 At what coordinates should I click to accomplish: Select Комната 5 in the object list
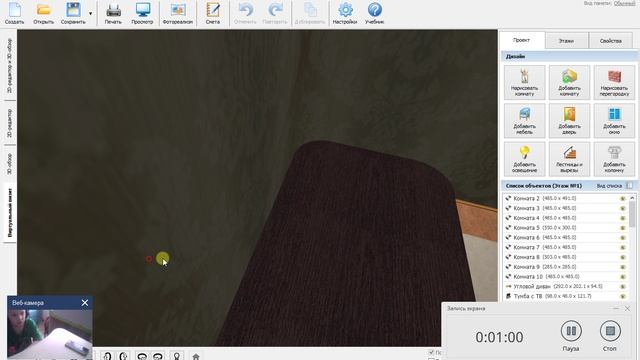(566, 228)
